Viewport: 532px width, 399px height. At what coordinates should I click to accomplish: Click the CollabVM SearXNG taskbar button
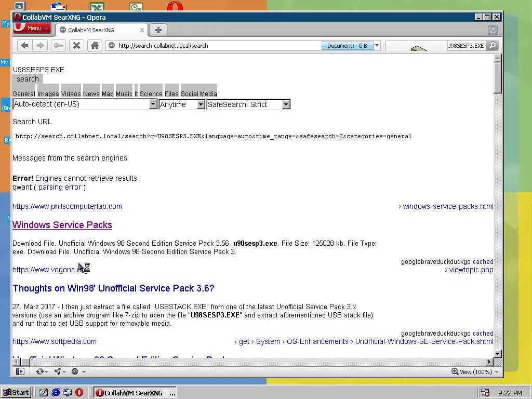pos(135,393)
